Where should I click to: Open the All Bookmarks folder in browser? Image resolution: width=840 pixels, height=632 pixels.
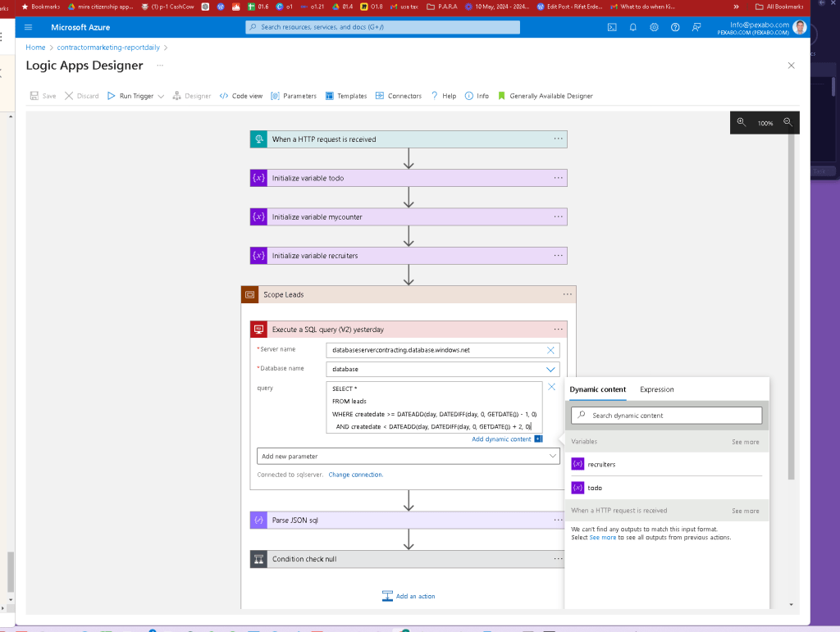coord(779,7)
